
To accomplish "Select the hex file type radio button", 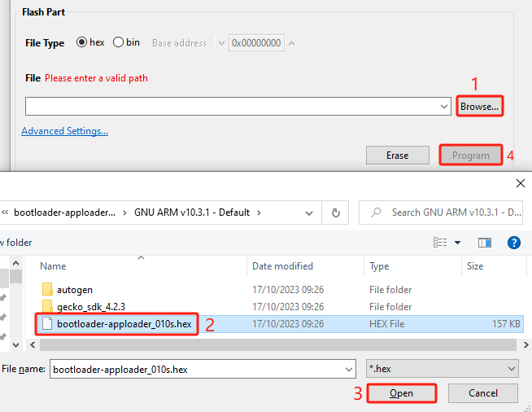I will point(81,42).
